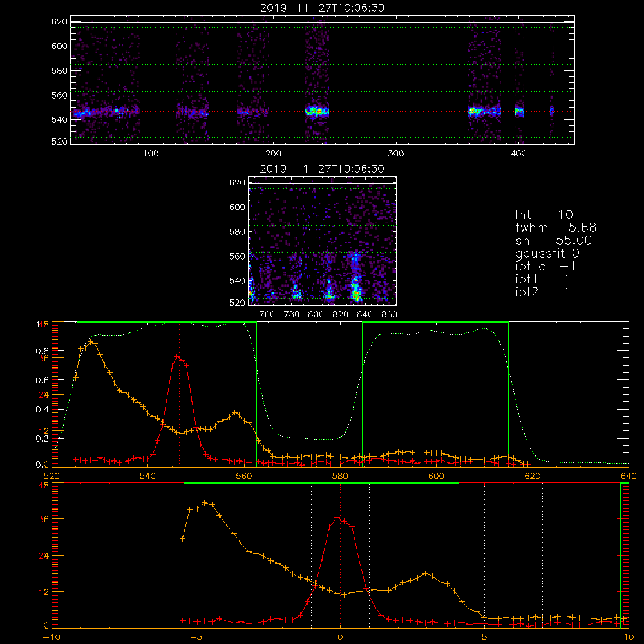Click the orange curve peak near -5 in bottom plot
The width and height of the screenshot is (644, 644).
point(206,503)
